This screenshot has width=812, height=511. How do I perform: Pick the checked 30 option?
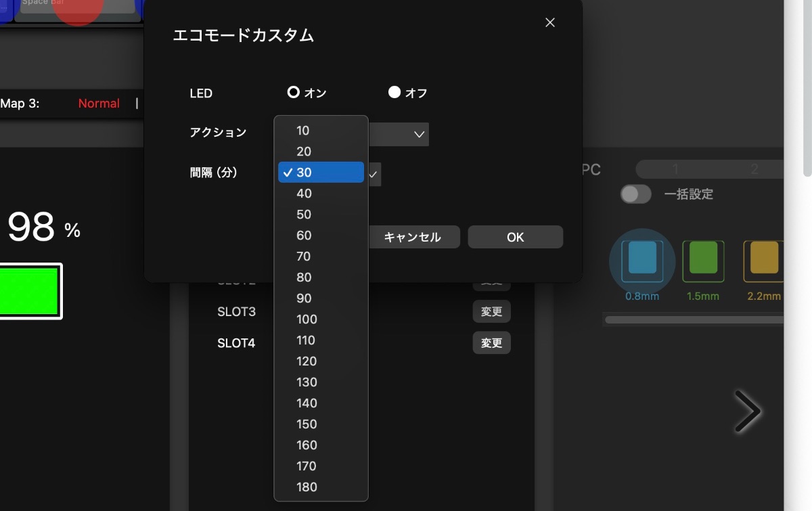[321, 173]
